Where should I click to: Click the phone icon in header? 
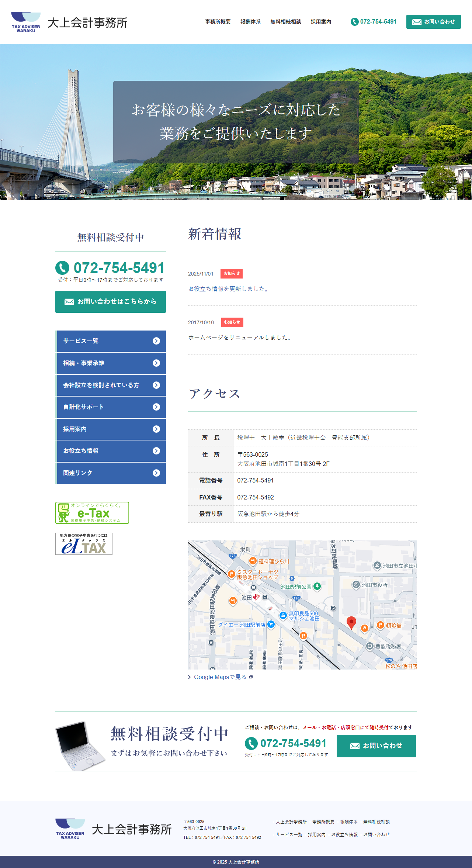click(x=354, y=22)
